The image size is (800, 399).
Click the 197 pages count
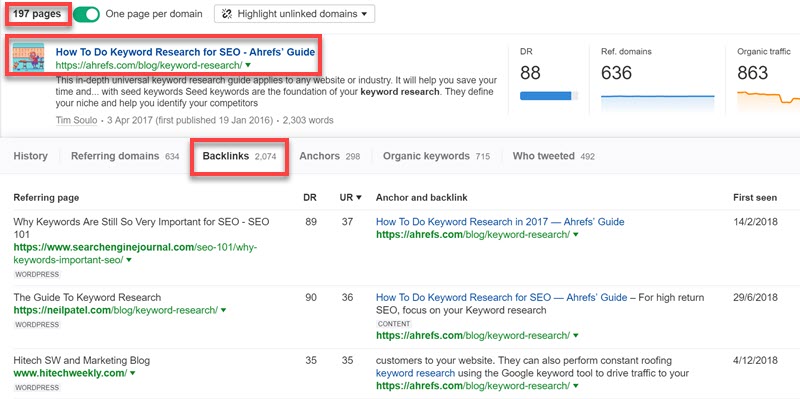[x=37, y=14]
